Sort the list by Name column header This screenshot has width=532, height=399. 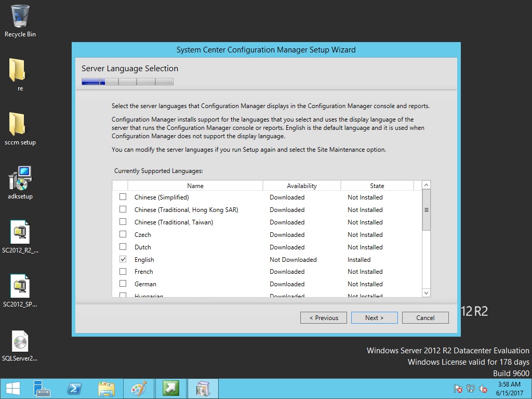coord(195,185)
